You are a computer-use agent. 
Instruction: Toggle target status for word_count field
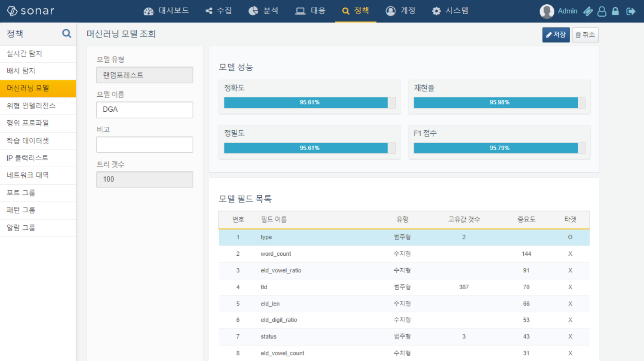click(x=570, y=254)
